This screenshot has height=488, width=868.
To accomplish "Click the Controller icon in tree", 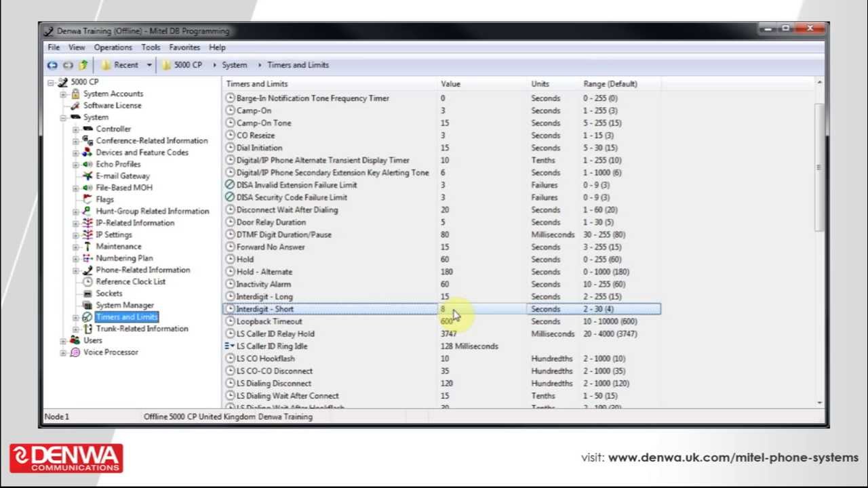I will coord(87,129).
